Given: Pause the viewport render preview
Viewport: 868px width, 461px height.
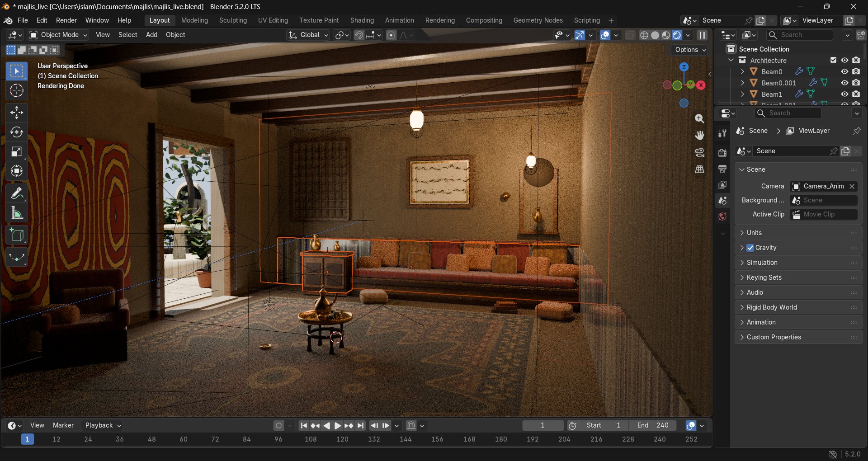Looking at the screenshot, I should click(x=702, y=35).
